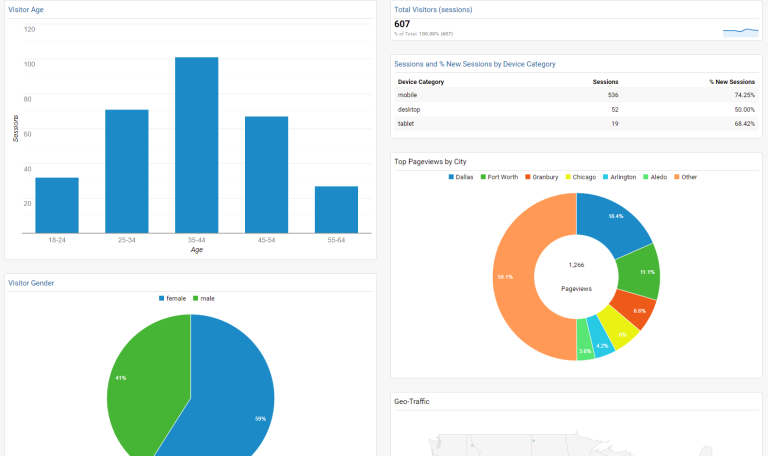Click the 18-24 age bar
768x456 pixels.
pyautogui.click(x=57, y=205)
